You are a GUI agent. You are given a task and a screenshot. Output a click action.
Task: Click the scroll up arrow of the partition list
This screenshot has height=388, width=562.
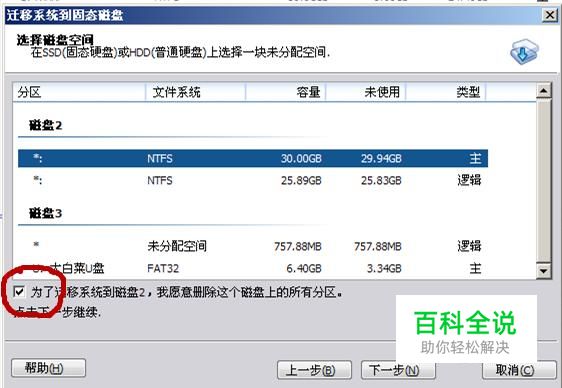tap(543, 91)
